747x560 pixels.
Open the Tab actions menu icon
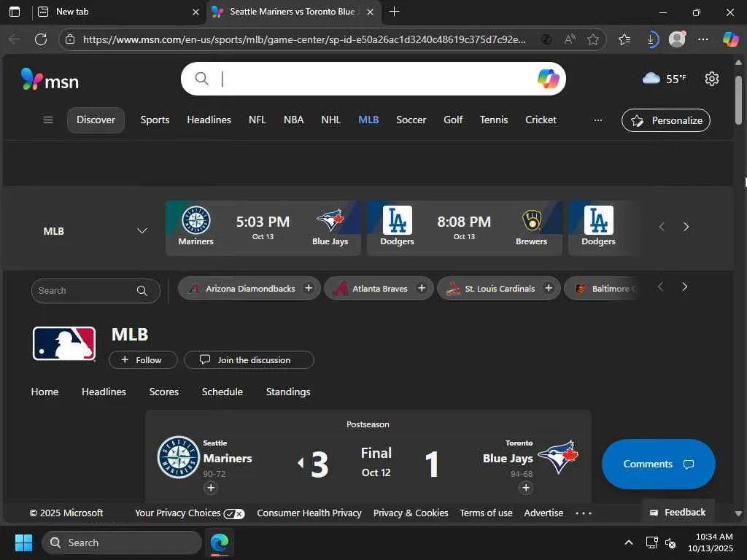15,12
